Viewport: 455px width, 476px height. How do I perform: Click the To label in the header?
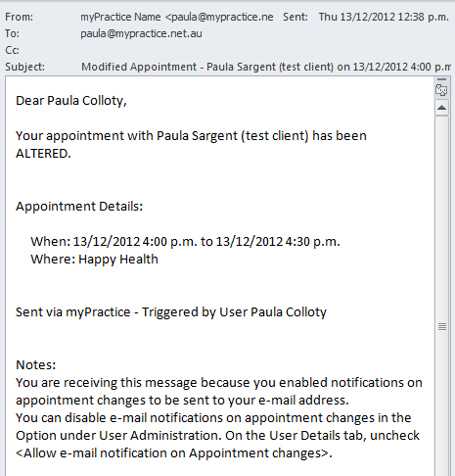12,33
